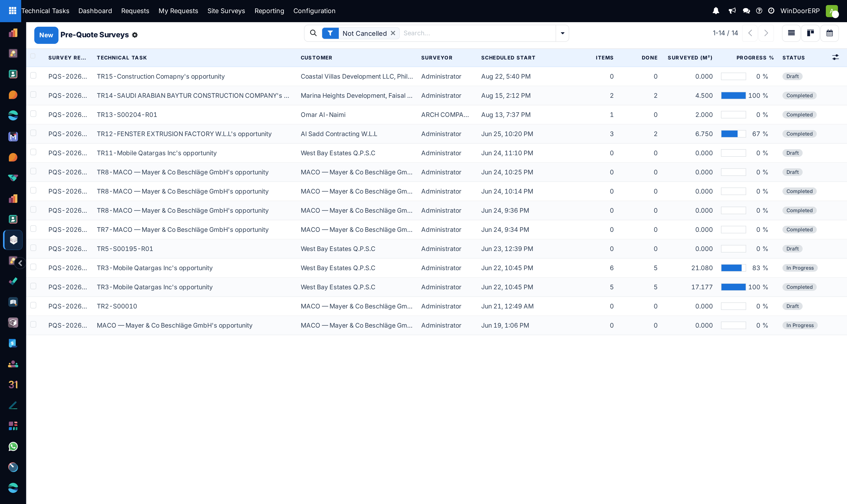Image resolution: width=847 pixels, height=504 pixels.
Task: Sort by Status column header
Action: [x=793, y=58]
